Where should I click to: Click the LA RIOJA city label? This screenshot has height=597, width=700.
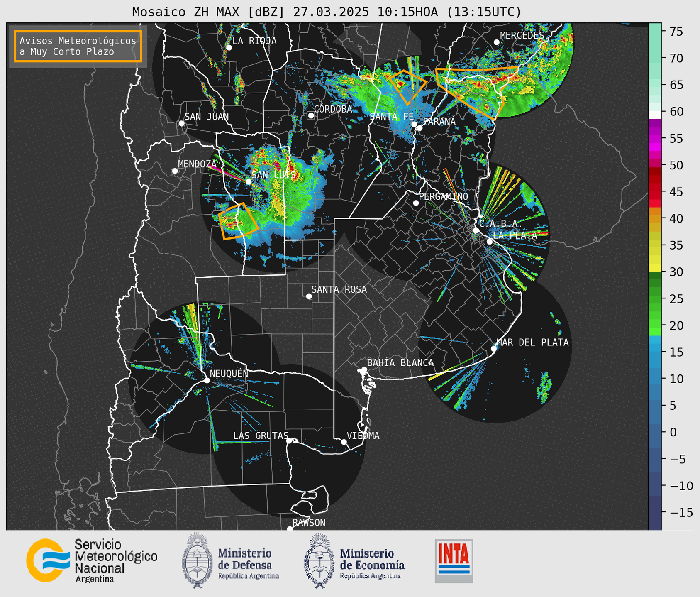tap(254, 41)
